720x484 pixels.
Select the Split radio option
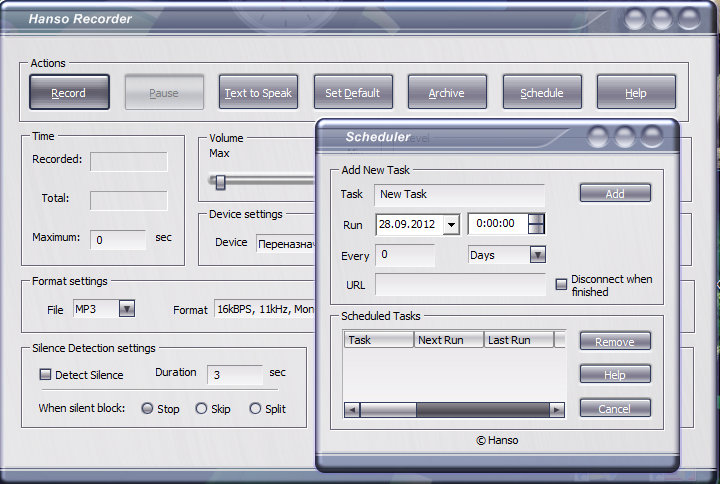(255, 408)
